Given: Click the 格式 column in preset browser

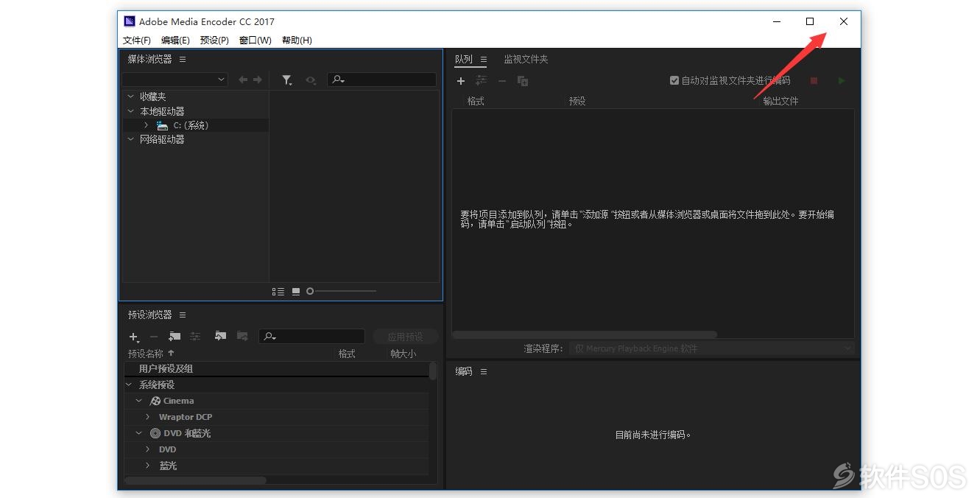Looking at the screenshot, I should [347, 354].
